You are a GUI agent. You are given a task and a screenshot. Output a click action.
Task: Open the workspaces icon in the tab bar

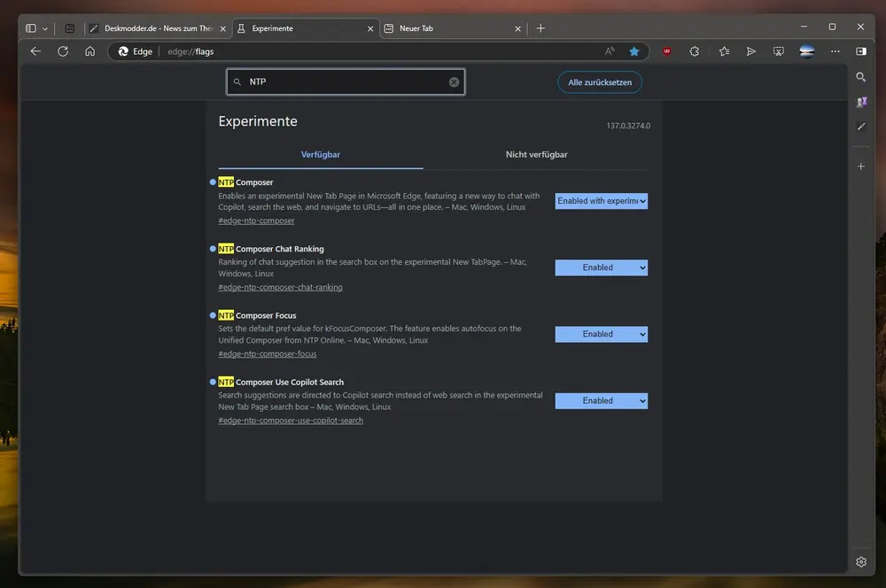coord(69,28)
